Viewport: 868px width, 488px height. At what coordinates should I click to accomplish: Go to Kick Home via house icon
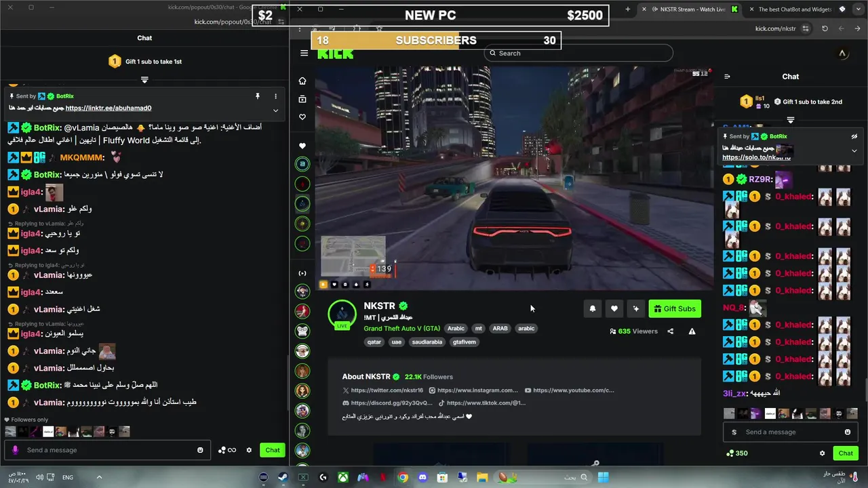coord(302,81)
